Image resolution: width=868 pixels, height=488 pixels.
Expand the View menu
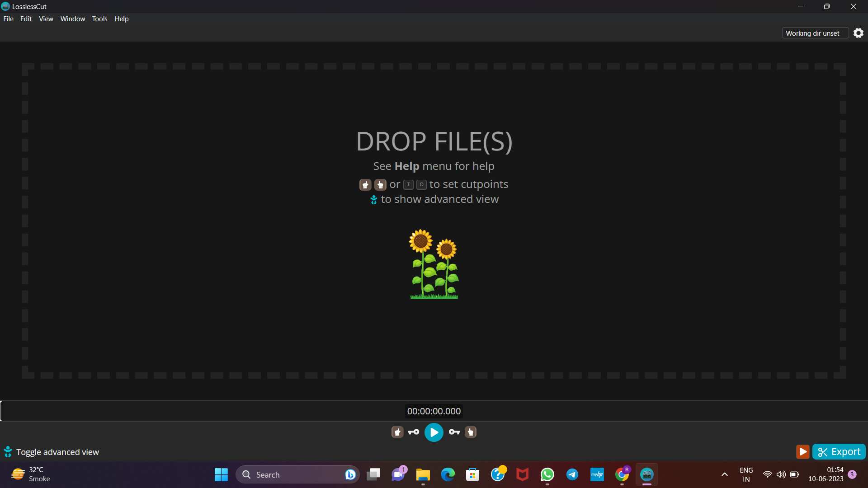click(46, 19)
